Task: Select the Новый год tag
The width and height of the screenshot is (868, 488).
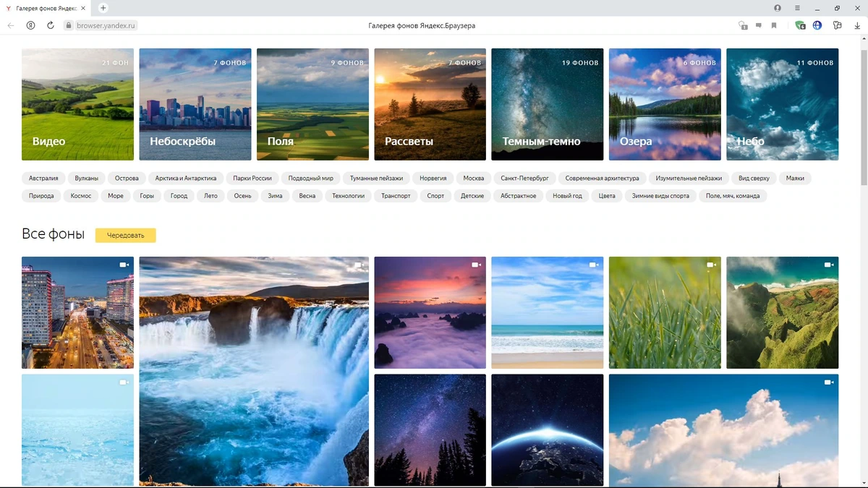Action: (x=567, y=196)
